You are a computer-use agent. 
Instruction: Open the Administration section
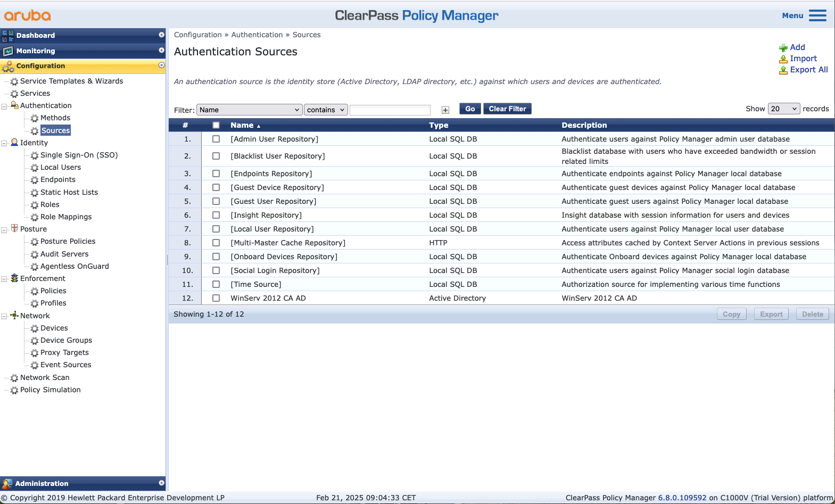83,483
